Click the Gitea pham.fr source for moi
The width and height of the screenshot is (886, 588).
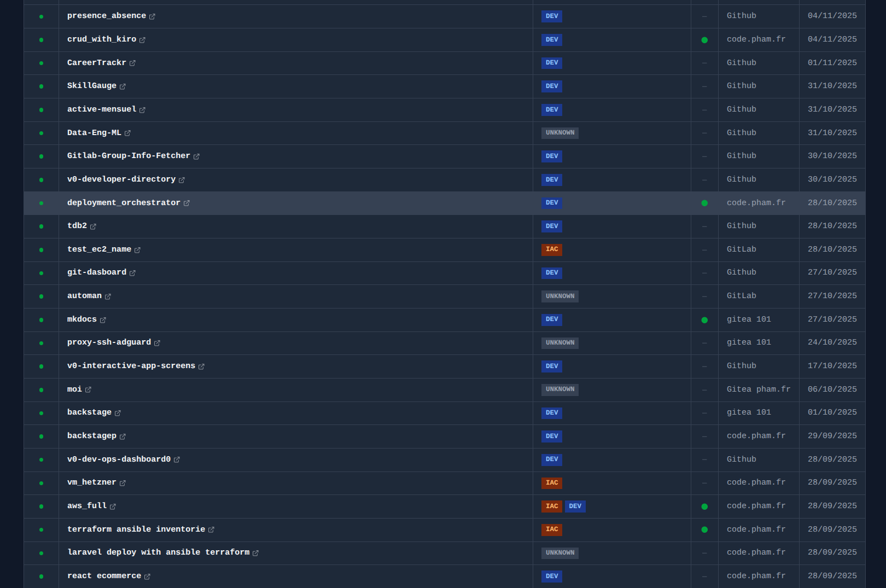click(758, 389)
